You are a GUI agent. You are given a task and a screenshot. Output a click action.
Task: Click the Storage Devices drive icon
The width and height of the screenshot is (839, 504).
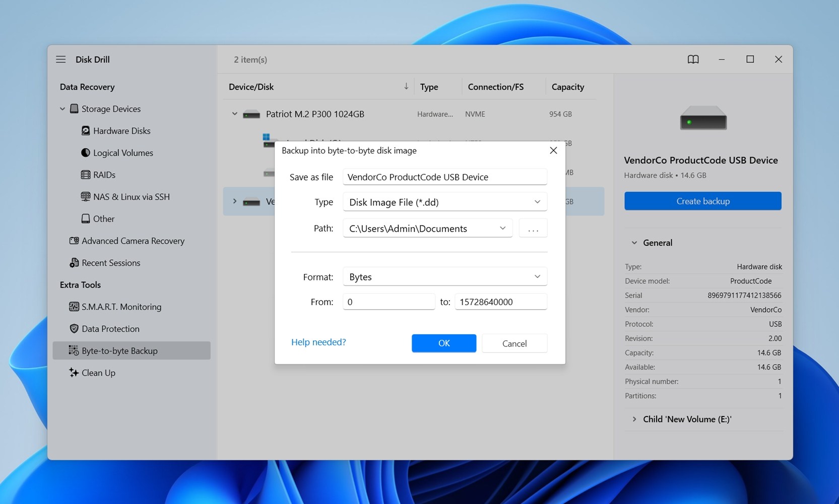(x=74, y=109)
